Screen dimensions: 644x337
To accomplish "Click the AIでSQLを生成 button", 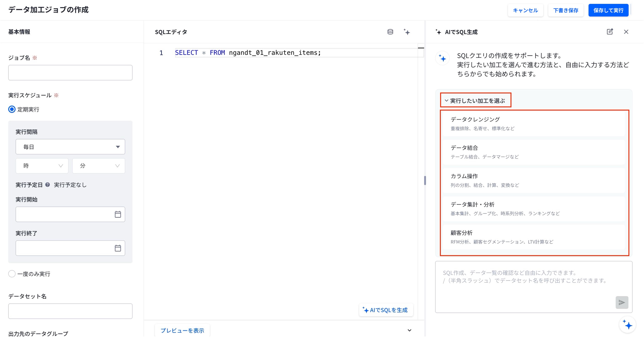I will click(x=386, y=310).
